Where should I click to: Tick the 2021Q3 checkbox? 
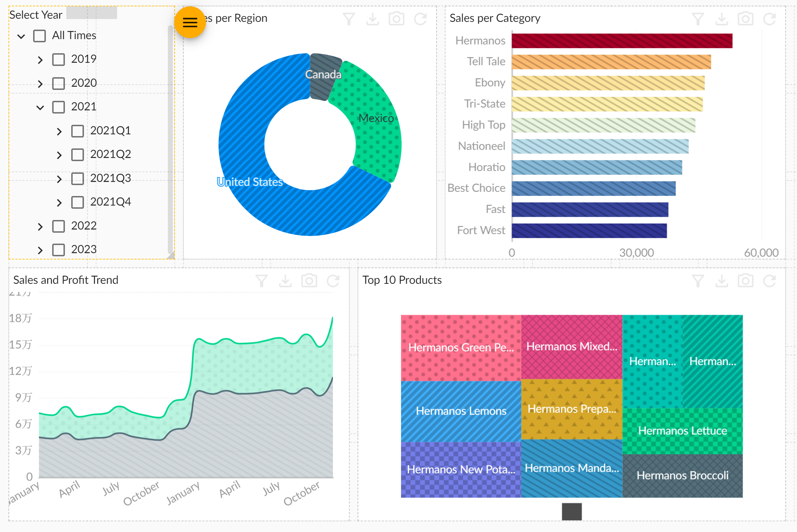pos(78,179)
